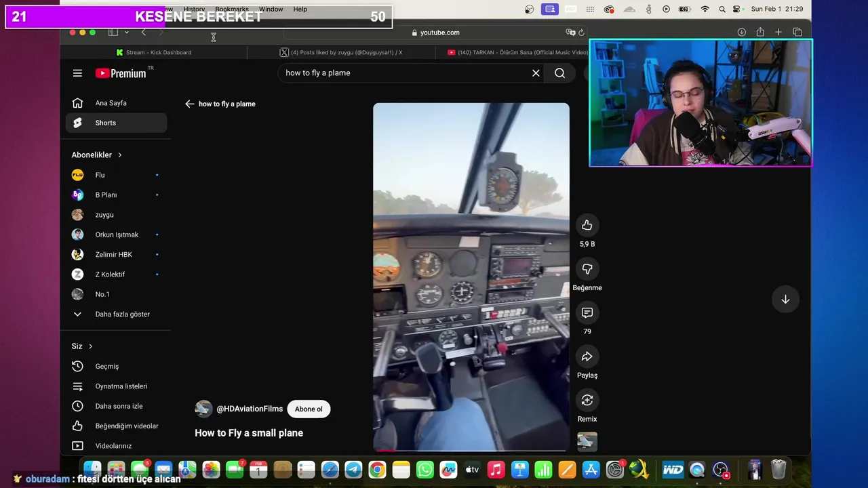Viewport: 868px width, 488px height.
Task: Click Safari share icon
Action: (x=760, y=33)
